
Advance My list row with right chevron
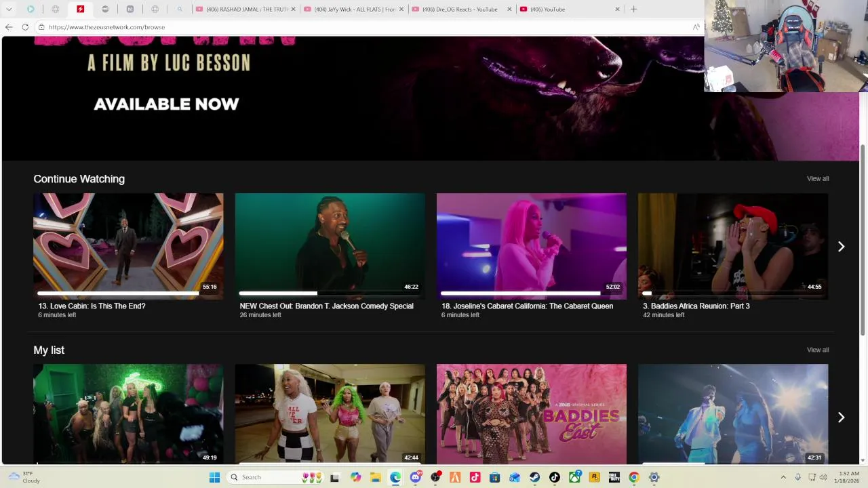[x=841, y=418]
